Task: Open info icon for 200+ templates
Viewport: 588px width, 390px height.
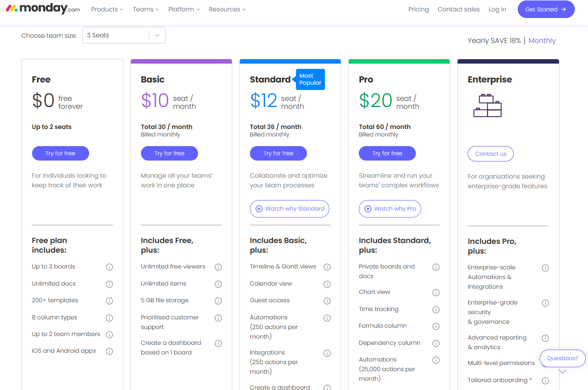Action: [109, 301]
